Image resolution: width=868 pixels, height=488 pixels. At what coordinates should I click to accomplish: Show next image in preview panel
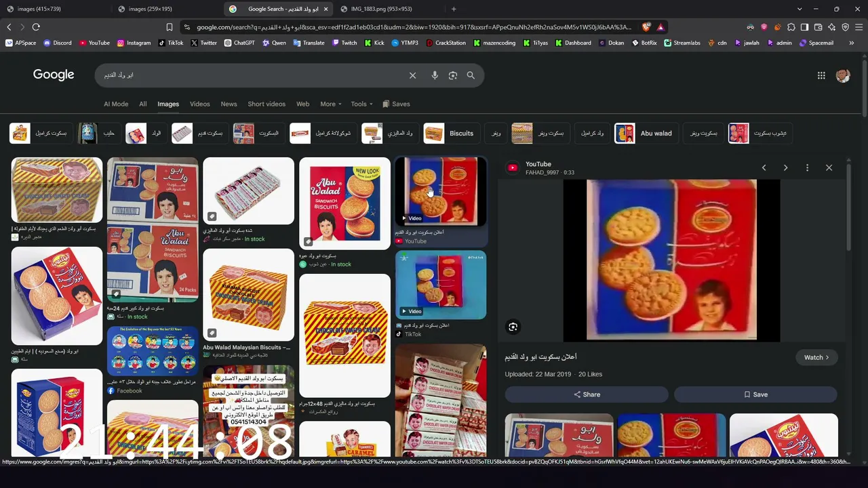click(785, 167)
